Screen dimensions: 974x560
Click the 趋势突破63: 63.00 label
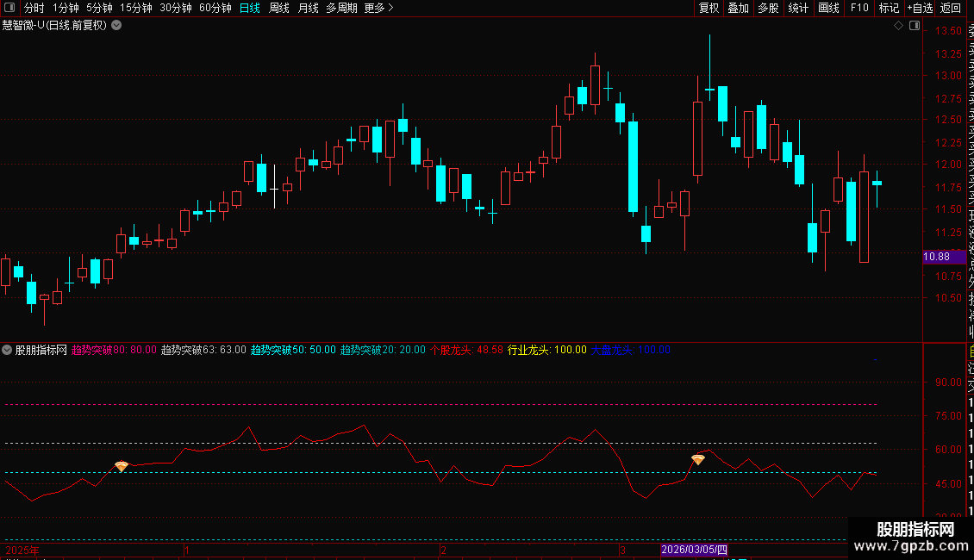click(x=203, y=350)
